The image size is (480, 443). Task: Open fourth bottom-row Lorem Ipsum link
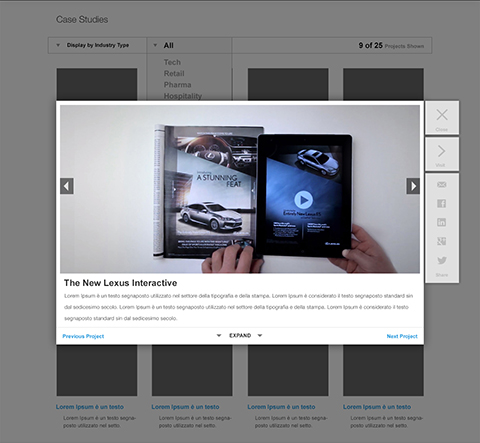point(377,407)
